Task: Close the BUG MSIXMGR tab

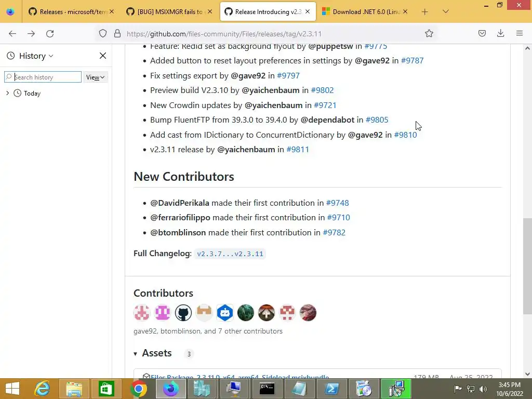Action: pos(210,12)
